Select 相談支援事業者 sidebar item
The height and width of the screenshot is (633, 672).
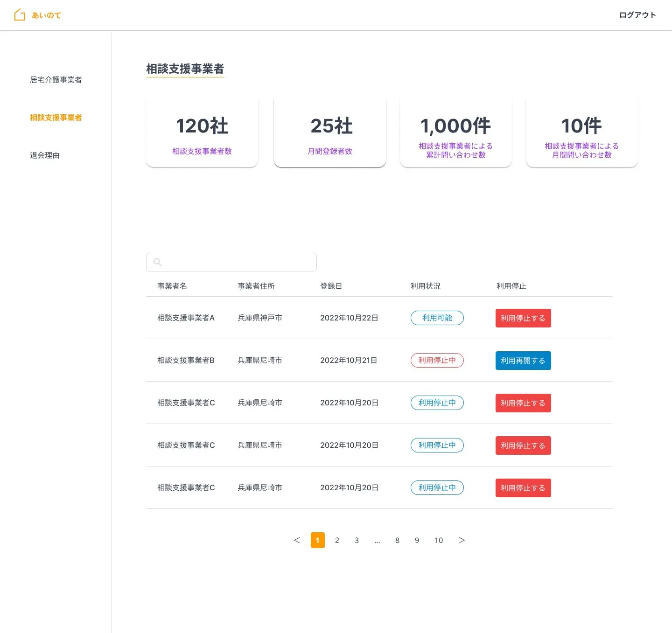pyautogui.click(x=56, y=118)
